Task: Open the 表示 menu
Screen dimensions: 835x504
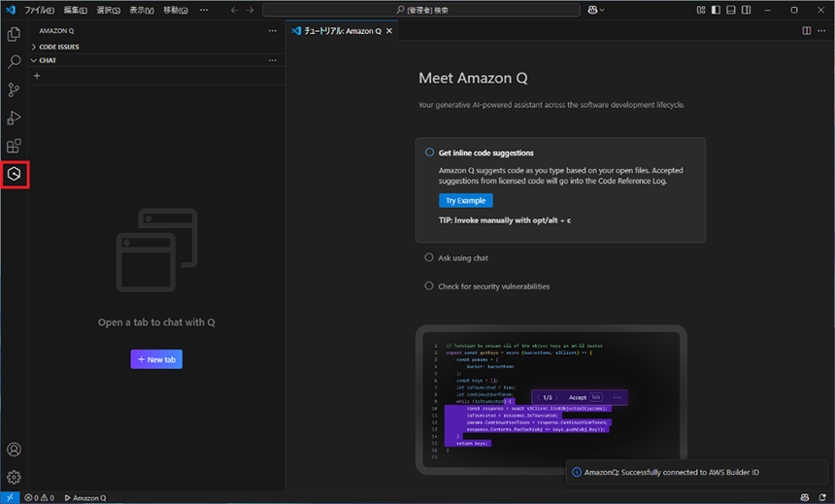Action: 142,10
